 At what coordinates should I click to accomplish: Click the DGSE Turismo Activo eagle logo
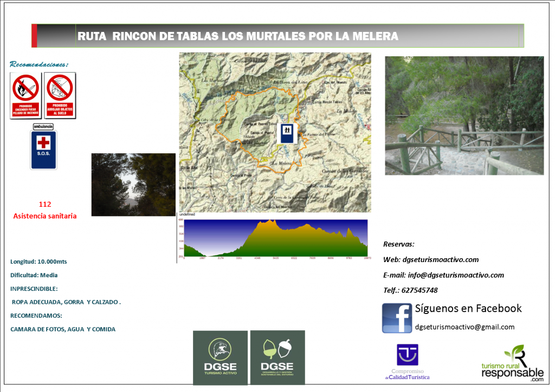(220, 357)
